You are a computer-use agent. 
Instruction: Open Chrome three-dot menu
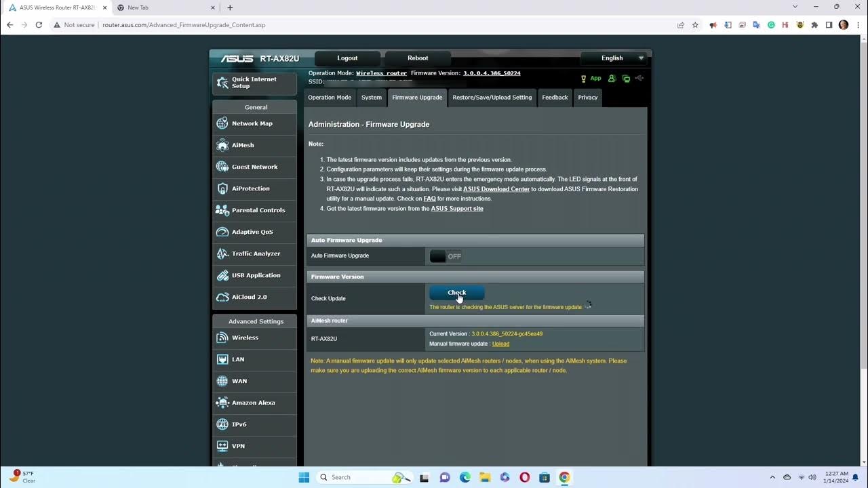point(858,25)
